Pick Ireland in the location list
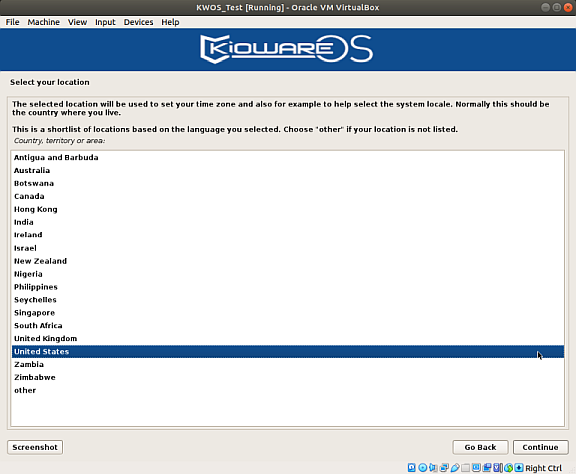 288,235
